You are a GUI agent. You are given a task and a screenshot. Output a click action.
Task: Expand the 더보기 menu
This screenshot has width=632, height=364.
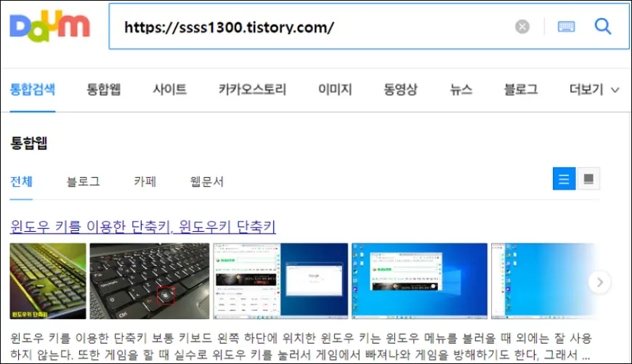coord(593,90)
